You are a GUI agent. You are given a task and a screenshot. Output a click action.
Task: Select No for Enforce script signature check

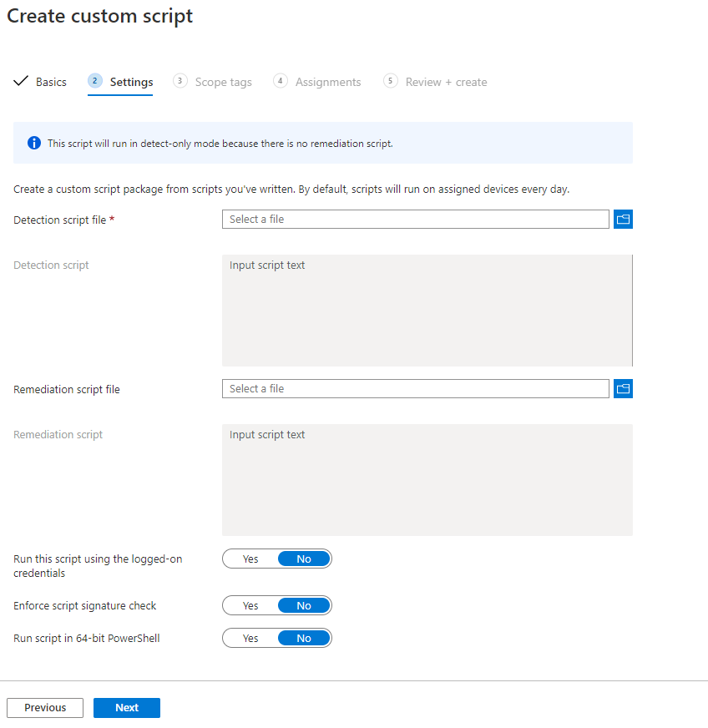pyautogui.click(x=304, y=606)
